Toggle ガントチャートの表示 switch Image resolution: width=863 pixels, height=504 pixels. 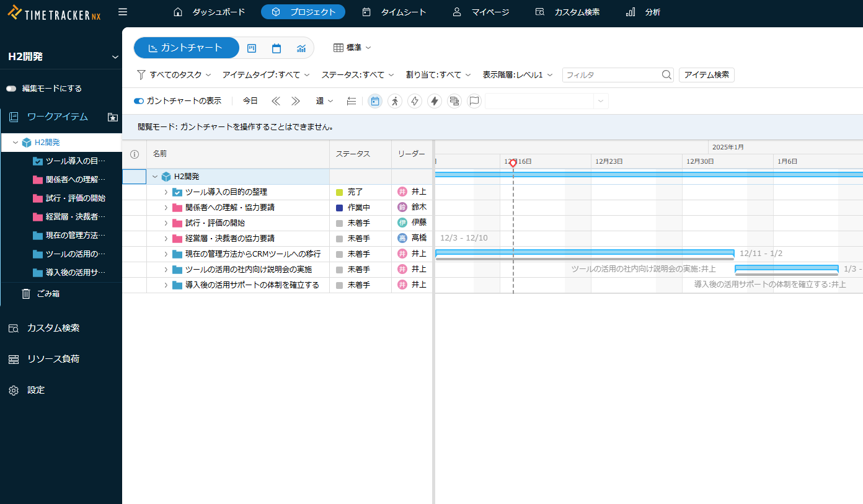pyautogui.click(x=139, y=101)
